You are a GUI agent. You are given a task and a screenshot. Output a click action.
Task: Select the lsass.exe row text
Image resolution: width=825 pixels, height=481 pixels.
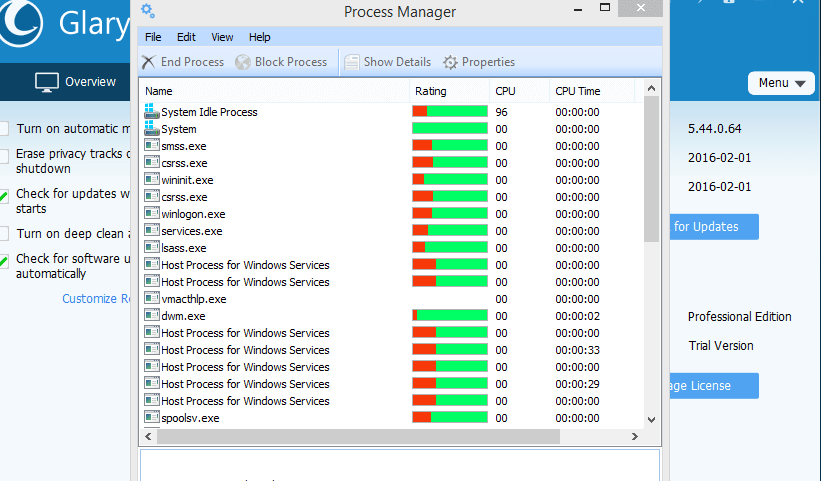pos(184,248)
